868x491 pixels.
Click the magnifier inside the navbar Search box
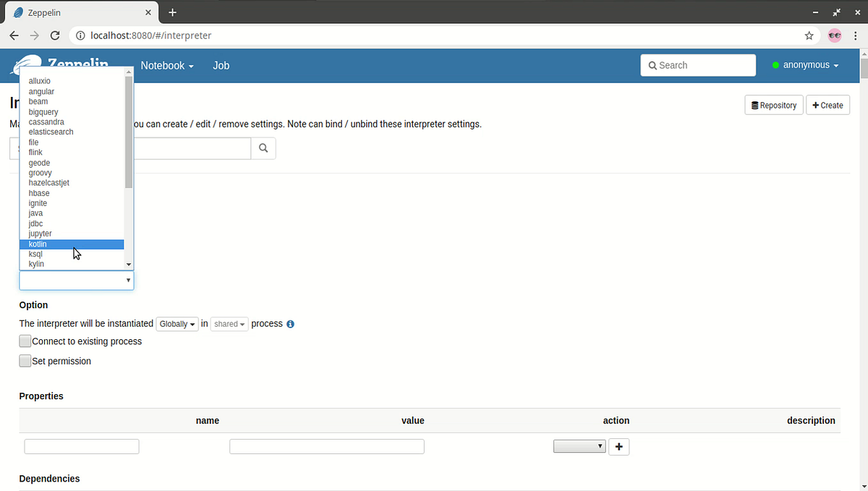653,65
